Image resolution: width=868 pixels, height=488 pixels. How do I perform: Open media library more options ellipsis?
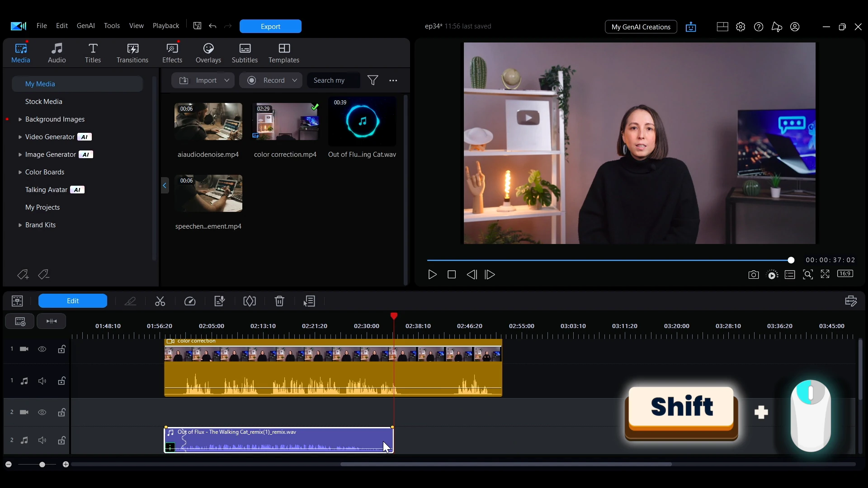(393, 80)
